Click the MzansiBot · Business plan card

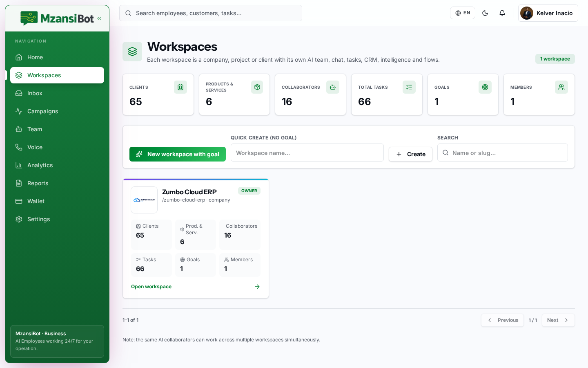tap(57, 341)
